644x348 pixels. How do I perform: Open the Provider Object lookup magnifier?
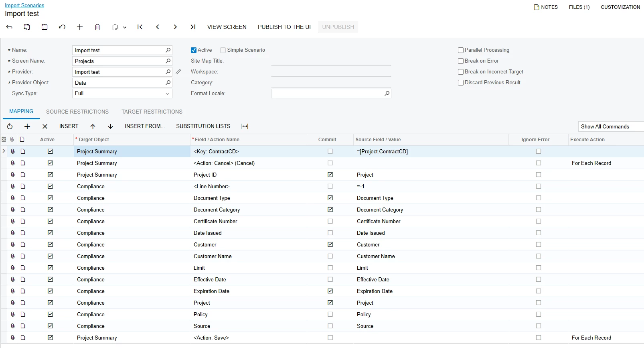[x=168, y=83]
